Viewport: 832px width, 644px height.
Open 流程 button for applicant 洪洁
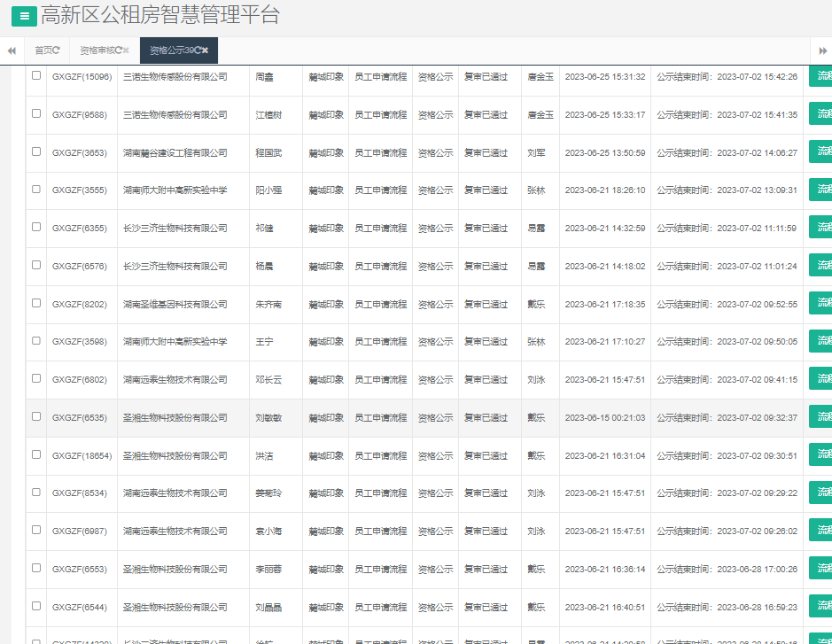(821, 454)
